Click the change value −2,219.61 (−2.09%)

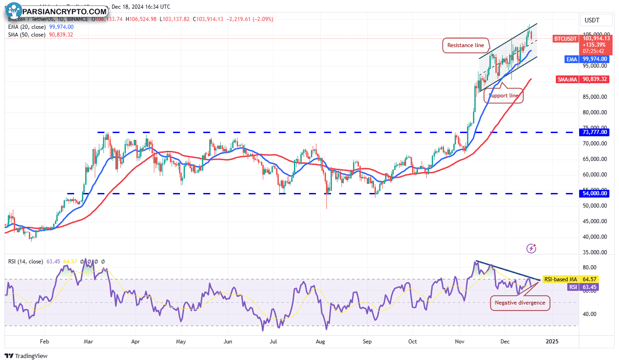[x=250, y=19]
